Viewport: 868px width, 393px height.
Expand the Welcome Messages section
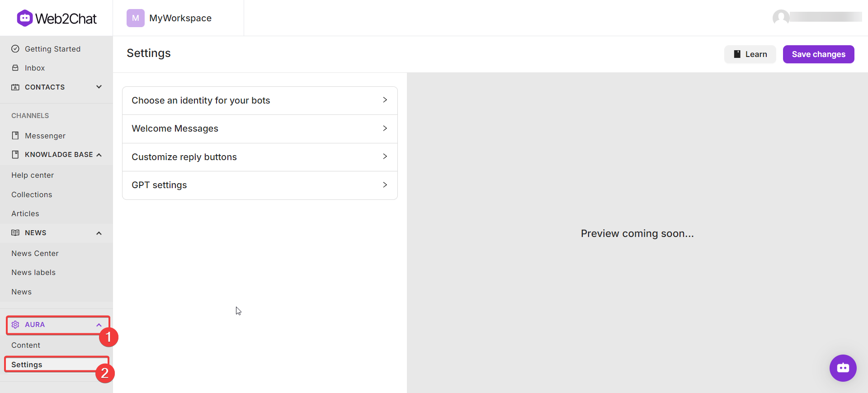coord(260,129)
